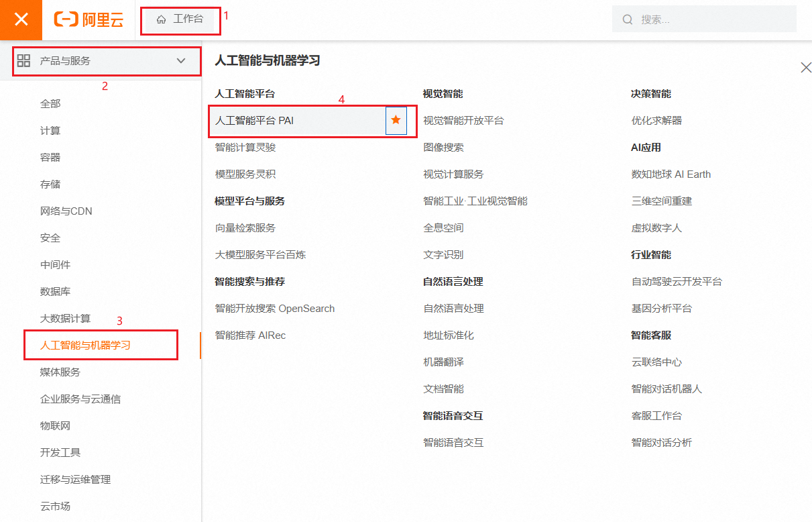Image resolution: width=812 pixels, height=522 pixels.
Task: Open 自动驾驶云开发平台 link
Action: 677,282
